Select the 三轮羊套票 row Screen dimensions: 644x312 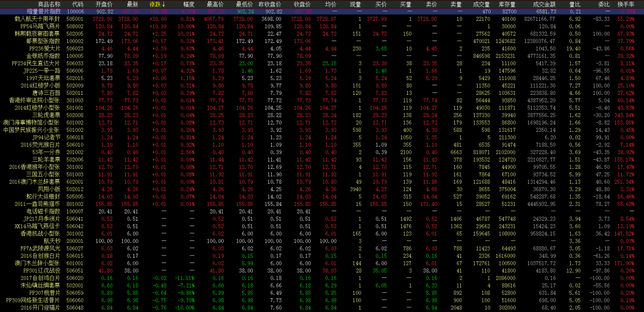(x=322, y=159)
